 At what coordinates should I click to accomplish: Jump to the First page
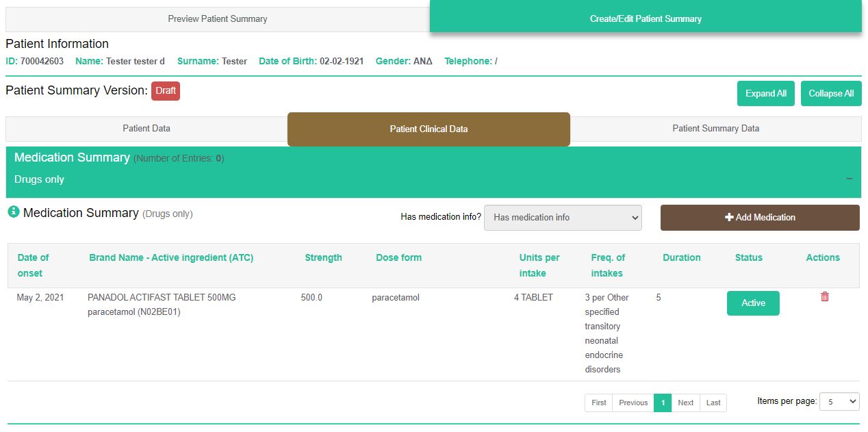[x=598, y=403]
